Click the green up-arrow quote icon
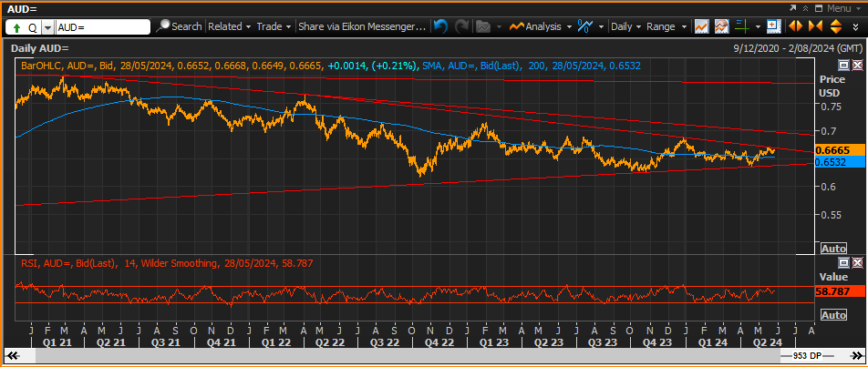This screenshot has height=367, width=868. (16, 26)
